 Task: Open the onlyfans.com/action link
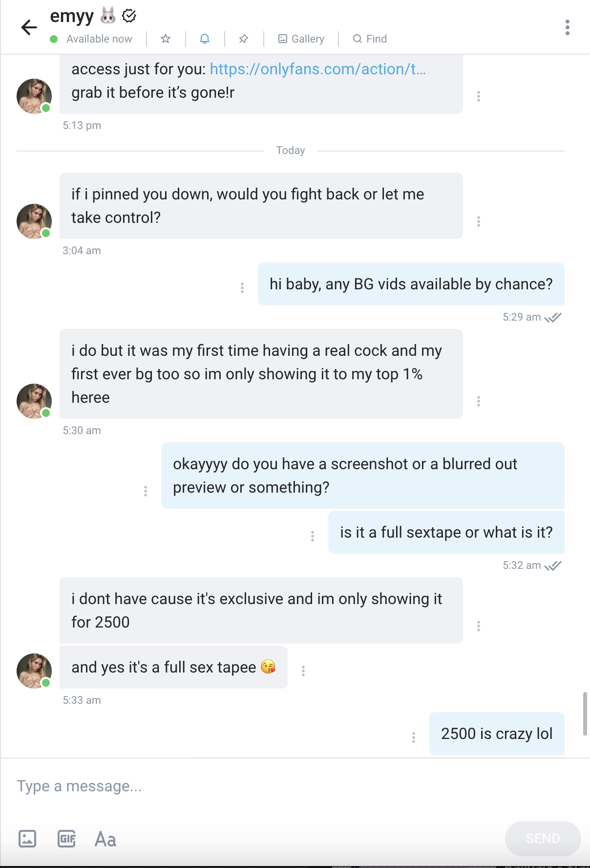(317, 69)
